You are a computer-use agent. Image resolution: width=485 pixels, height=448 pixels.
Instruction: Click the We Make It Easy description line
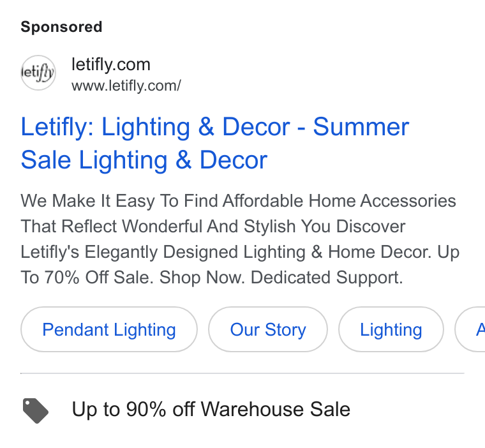[238, 201]
